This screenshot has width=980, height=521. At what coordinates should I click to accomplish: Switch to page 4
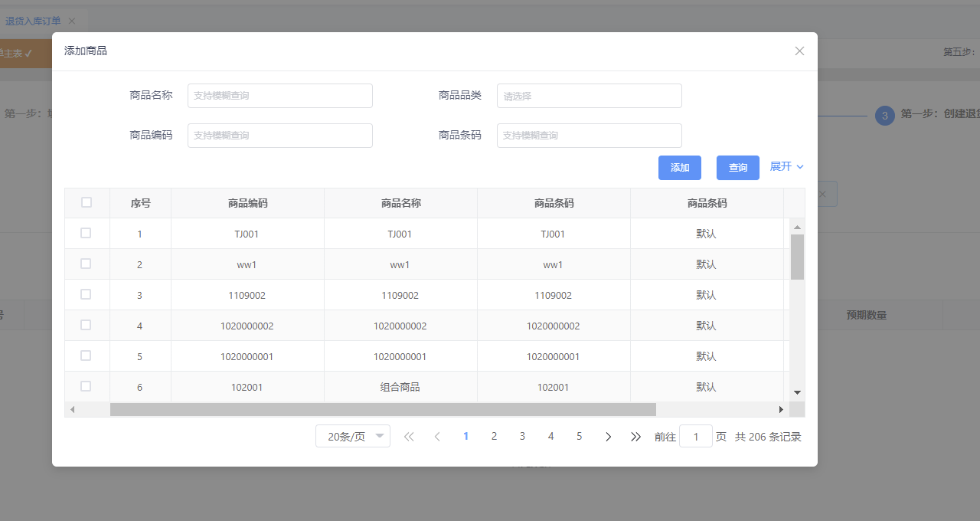(550, 436)
